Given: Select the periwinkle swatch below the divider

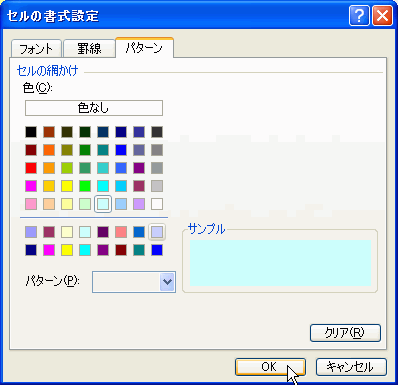Looking at the screenshot, I should [31, 232].
